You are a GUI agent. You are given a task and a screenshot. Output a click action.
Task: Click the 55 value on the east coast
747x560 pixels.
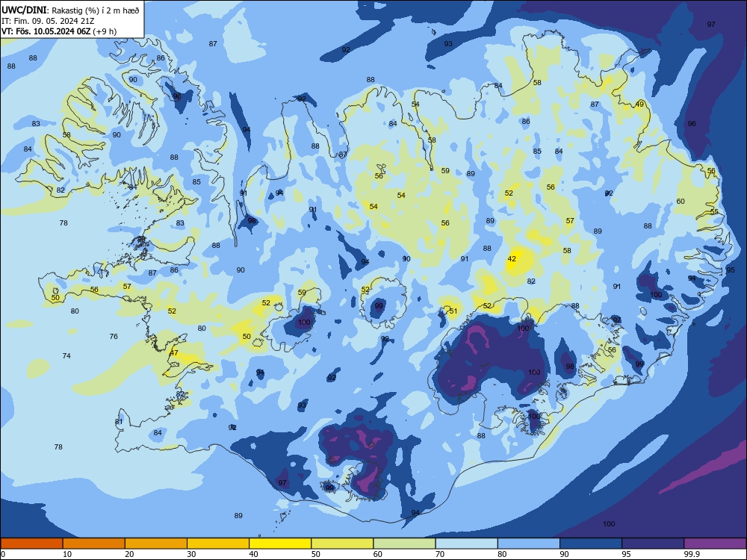714,211
